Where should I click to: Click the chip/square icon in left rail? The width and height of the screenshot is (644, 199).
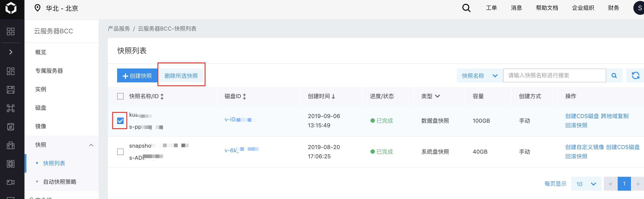(x=10, y=164)
